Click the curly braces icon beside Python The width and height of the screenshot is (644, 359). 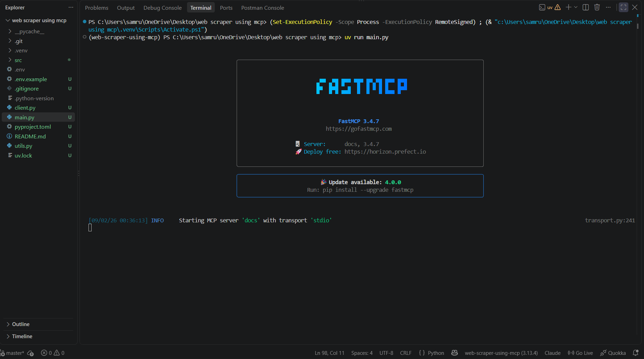coord(422,353)
